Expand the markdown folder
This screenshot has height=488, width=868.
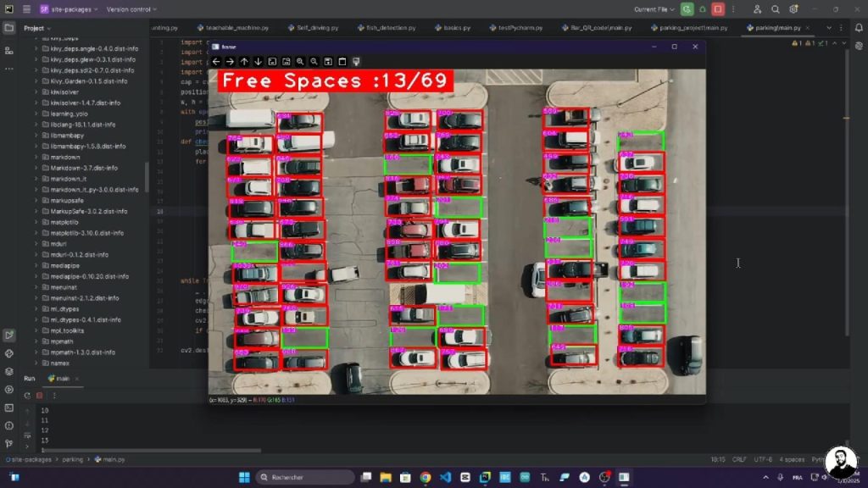[x=36, y=157]
